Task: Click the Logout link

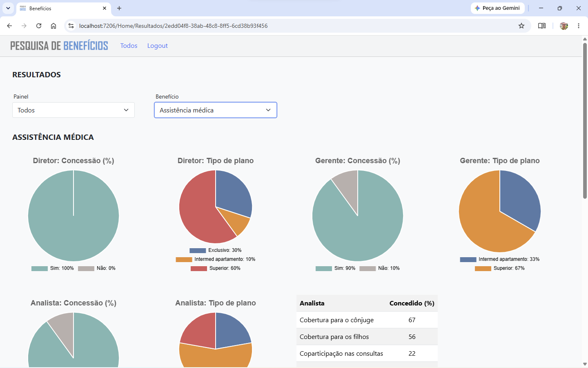Action: pyautogui.click(x=158, y=46)
